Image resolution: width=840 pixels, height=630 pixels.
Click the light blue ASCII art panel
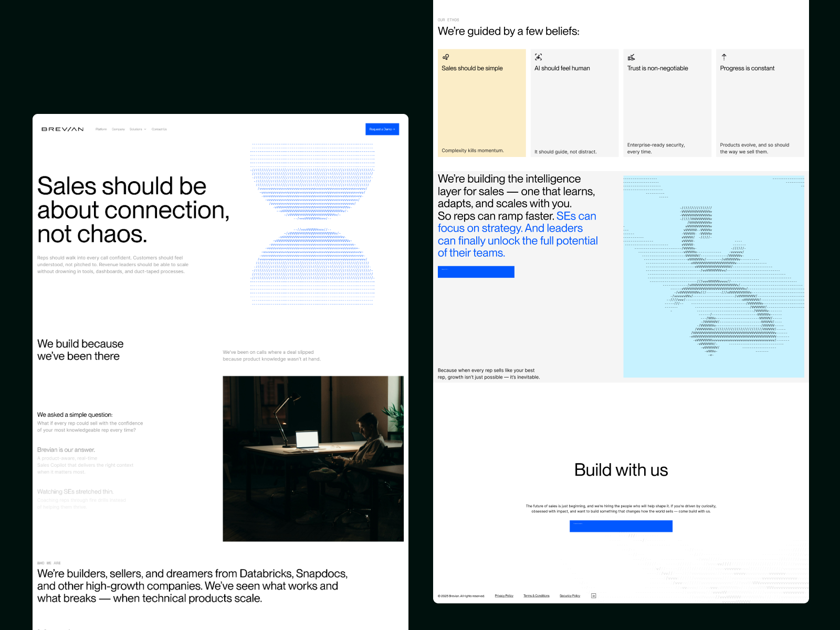point(713,277)
